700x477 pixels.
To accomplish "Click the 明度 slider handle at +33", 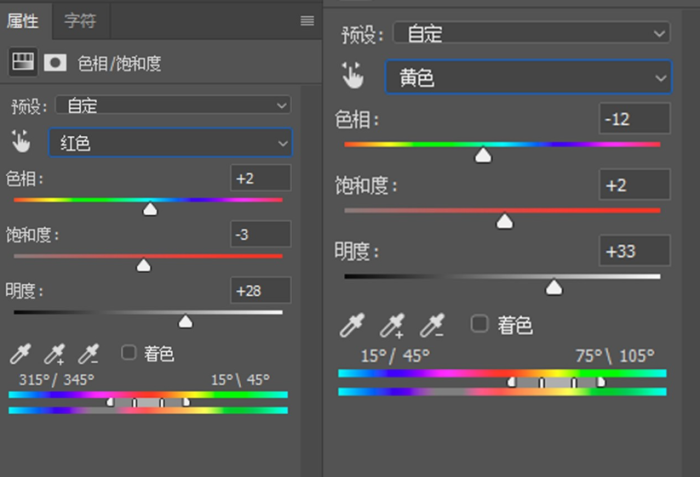I will (554, 287).
